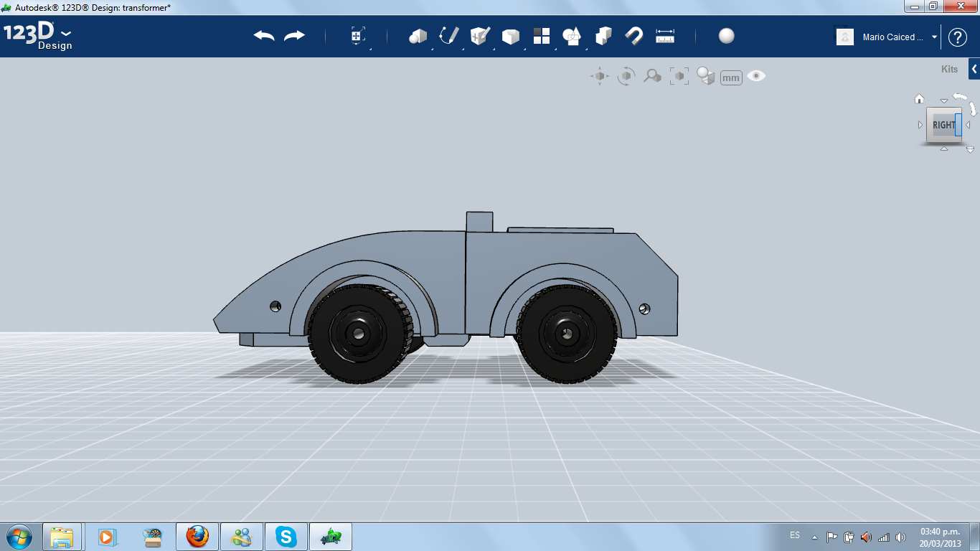The image size is (980, 551).
Task: Select the Orbit view tool
Action: pyautogui.click(x=626, y=76)
